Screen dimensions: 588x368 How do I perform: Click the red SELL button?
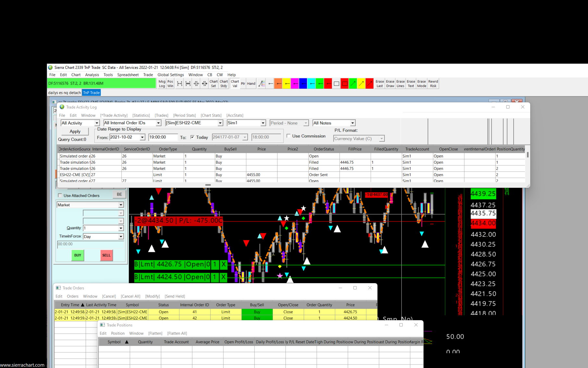tap(106, 255)
